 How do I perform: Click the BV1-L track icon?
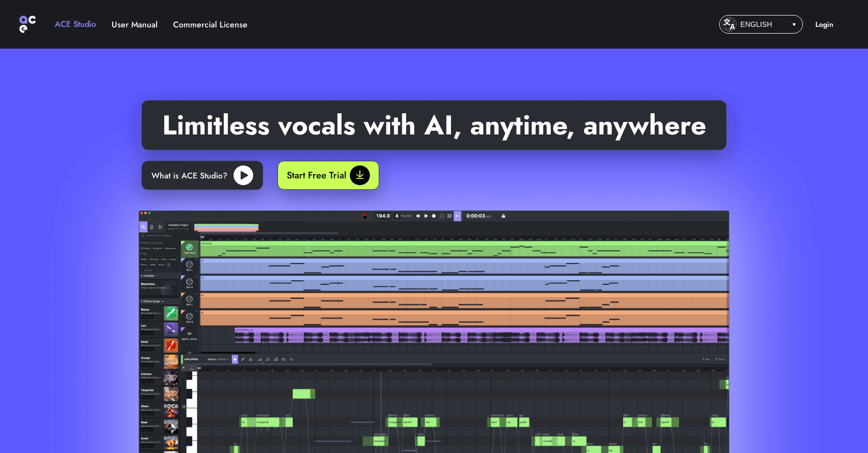[190, 264]
